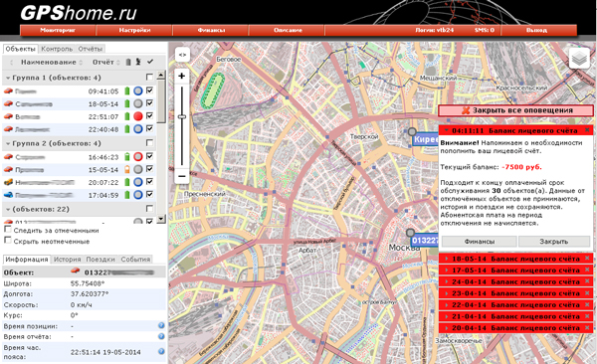Screen dimensions: 597x364
Task: Open the map layers switcher icon
Action: pos(579,59)
